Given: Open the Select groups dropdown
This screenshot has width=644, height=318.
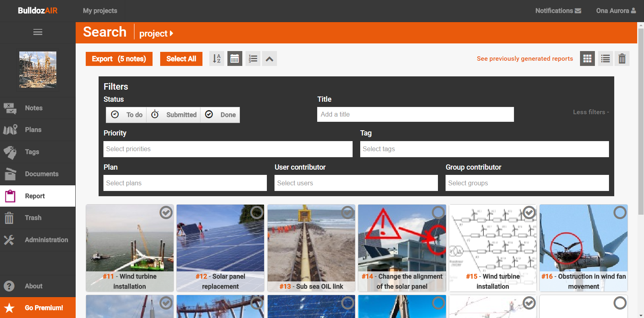Looking at the screenshot, I should click(x=527, y=183).
